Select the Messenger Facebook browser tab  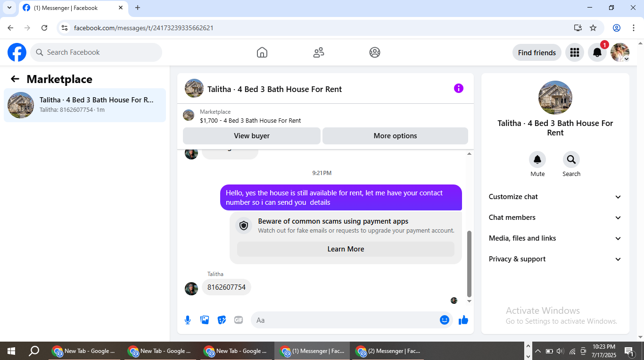tap(73, 8)
